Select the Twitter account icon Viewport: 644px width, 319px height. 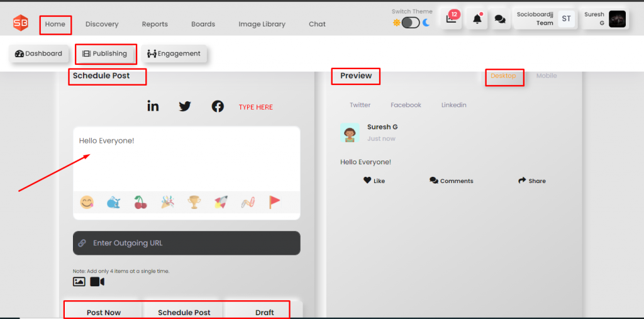(x=185, y=107)
